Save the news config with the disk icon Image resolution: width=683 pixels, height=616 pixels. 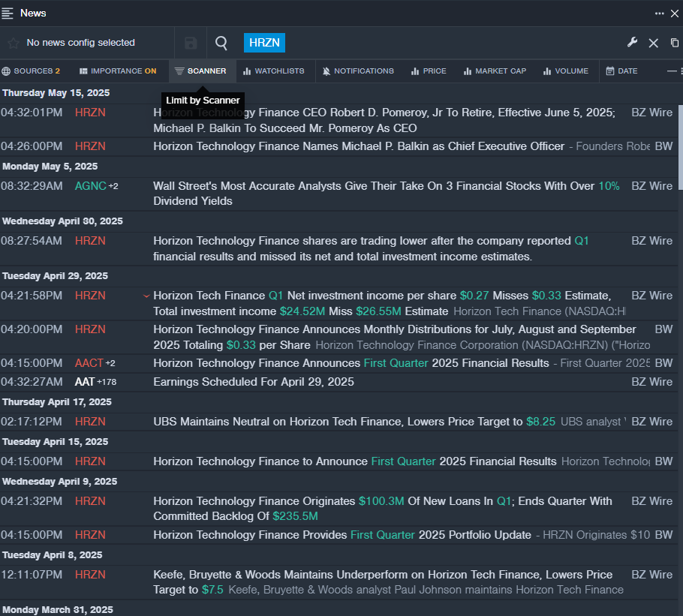tap(191, 43)
